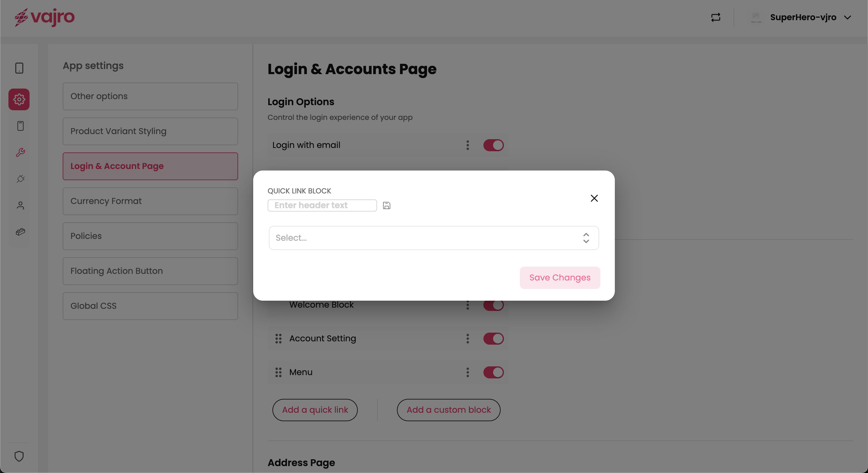Turn off the Menu block toggle
The height and width of the screenshot is (473, 868).
pos(493,372)
